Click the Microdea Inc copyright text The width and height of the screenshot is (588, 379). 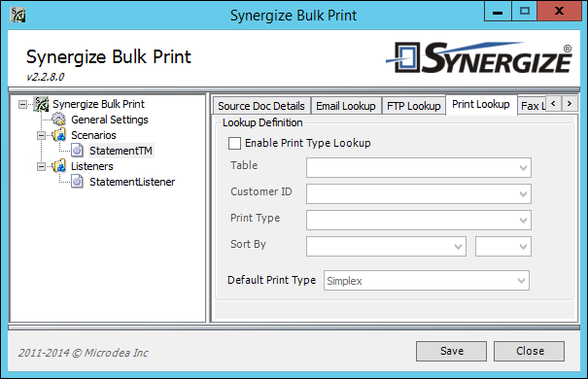click(x=84, y=353)
